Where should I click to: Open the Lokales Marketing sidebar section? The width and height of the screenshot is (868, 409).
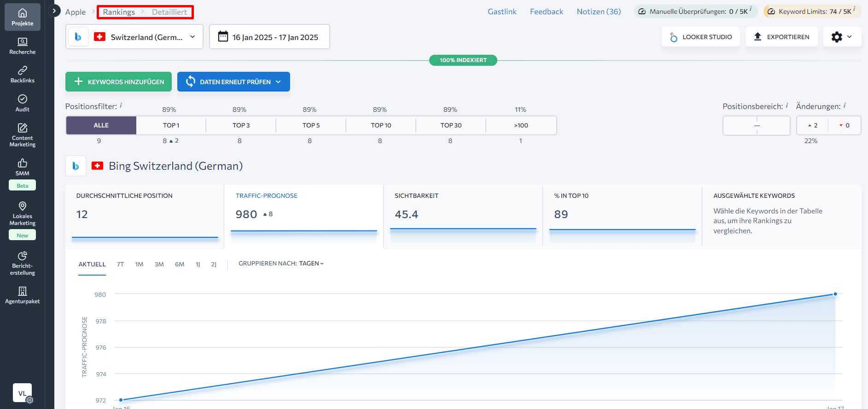(22, 213)
